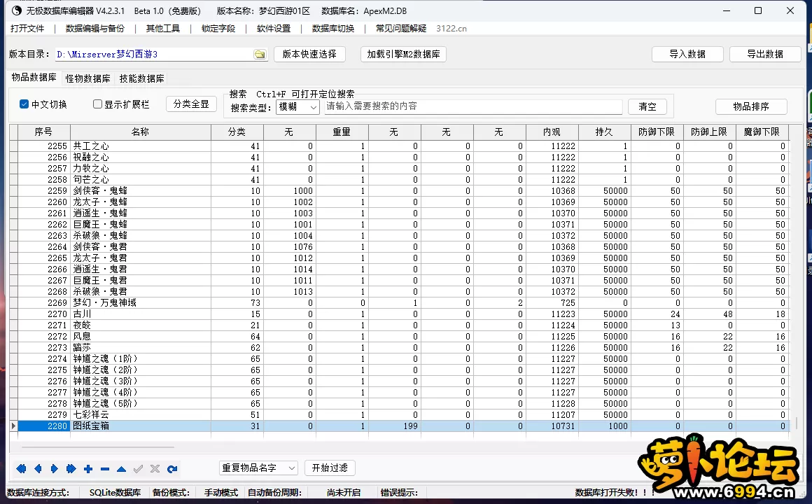The width and height of the screenshot is (812, 504).
Task: Click 开始过滤 button
Action: click(330, 468)
